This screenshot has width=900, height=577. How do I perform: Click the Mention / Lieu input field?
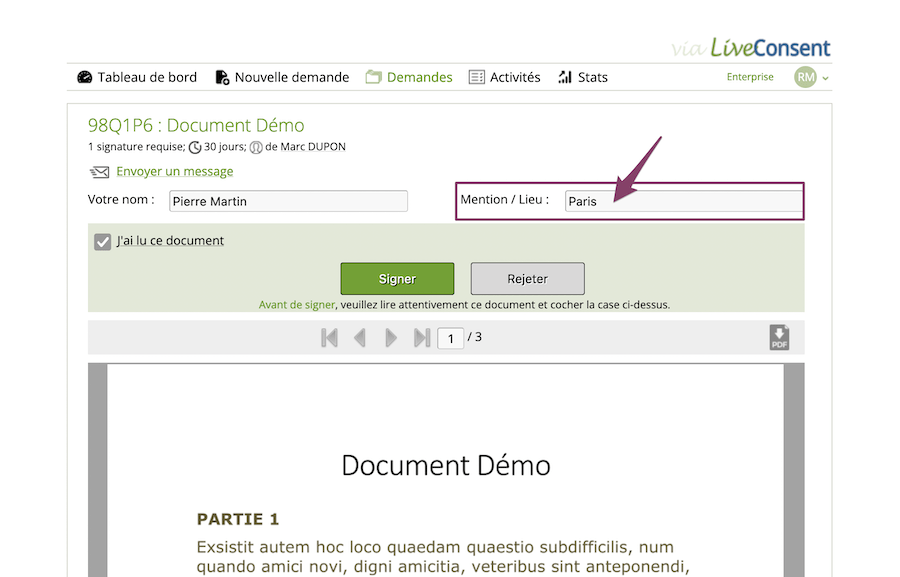tap(682, 201)
